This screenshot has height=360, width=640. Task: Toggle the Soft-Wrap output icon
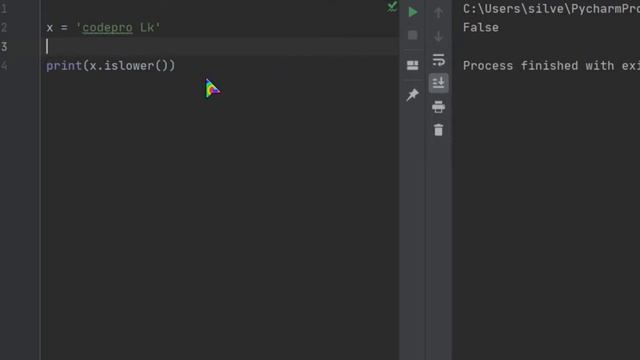pos(439,60)
